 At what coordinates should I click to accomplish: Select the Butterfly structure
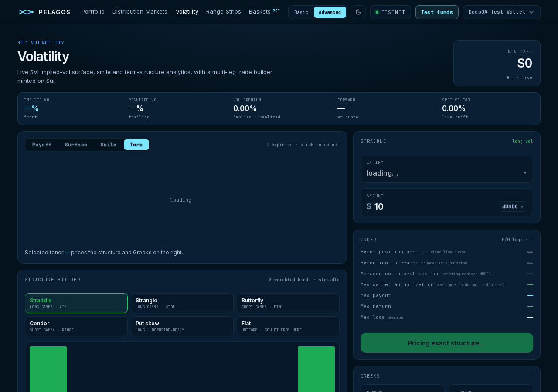click(288, 303)
